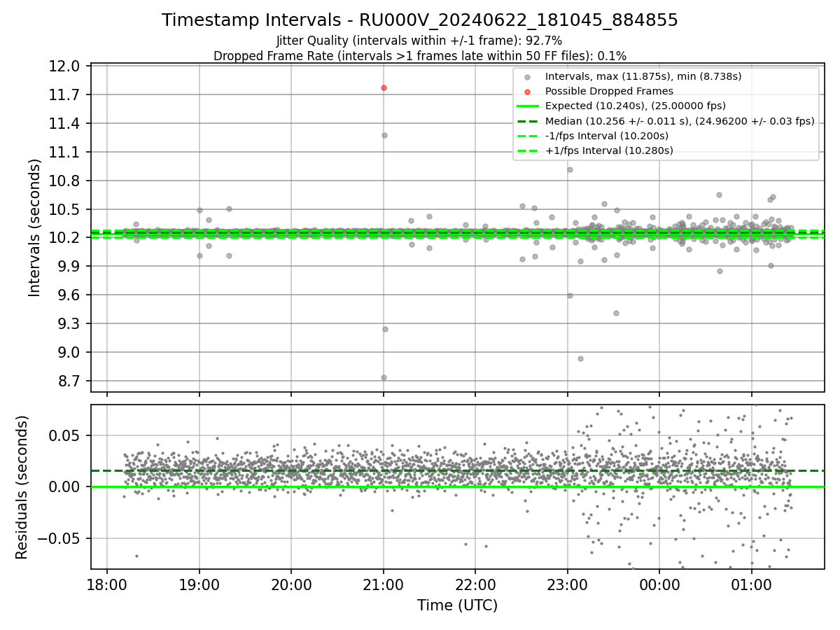Click the x-axis tick label '20:00'
Screen dimensions: 840x630
[x=291, y=584]
